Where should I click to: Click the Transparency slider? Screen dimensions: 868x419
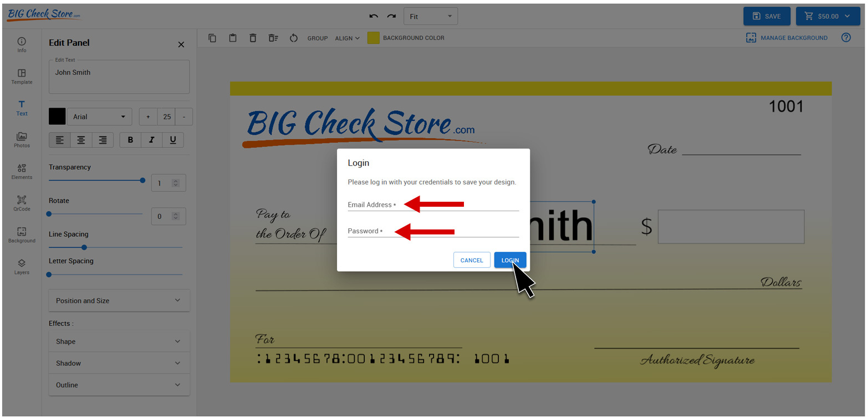[x=96, y=180]
